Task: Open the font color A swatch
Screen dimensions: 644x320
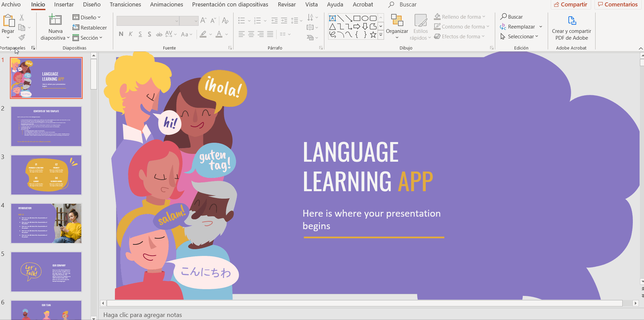Action: [x=219, y=34]
